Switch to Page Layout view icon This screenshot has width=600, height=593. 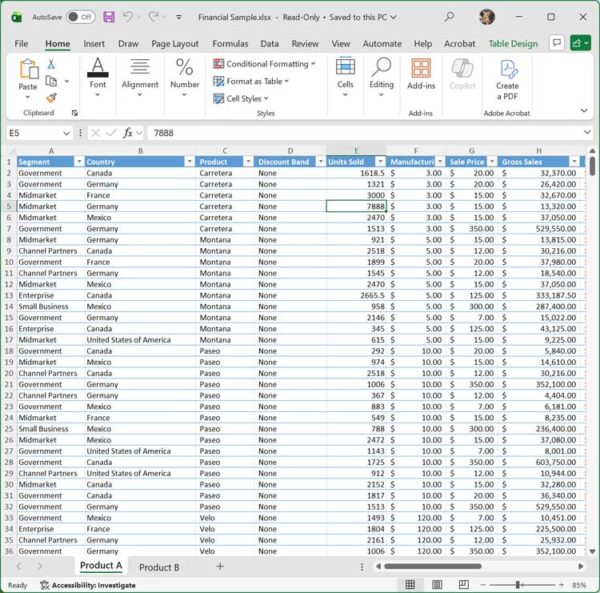[437, 584]
